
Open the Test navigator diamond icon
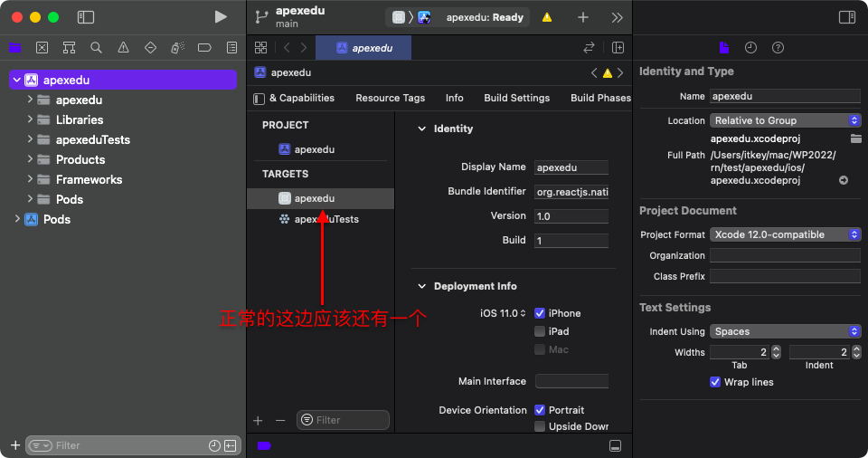151,48
